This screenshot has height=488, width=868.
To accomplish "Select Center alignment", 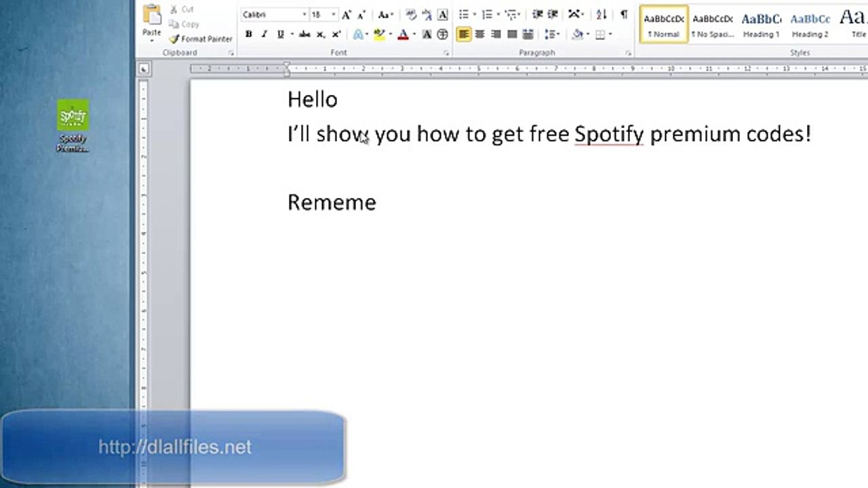I will pos(479,34).
